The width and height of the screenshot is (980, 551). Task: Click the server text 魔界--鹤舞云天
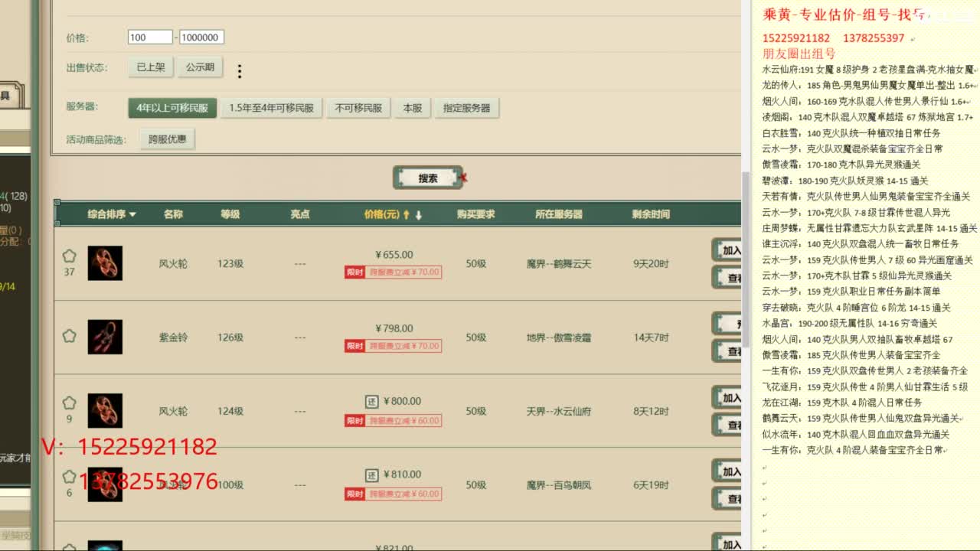[559, 263]
